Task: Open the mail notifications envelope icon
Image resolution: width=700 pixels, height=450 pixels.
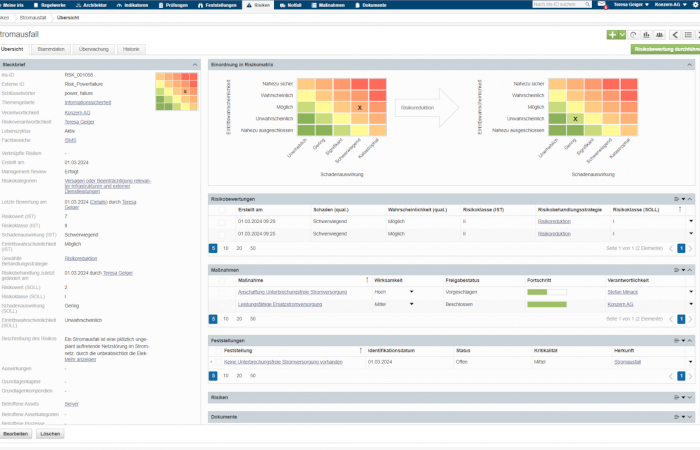Action: coord(600,5)
